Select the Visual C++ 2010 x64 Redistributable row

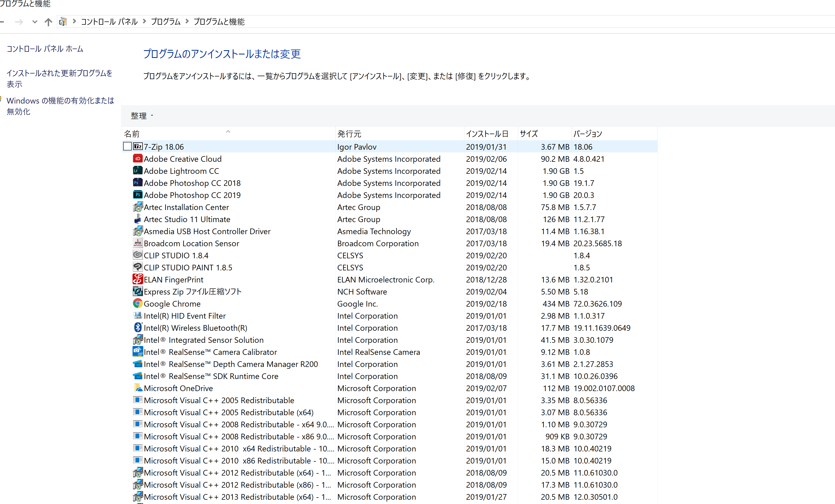(x=389, y=449)
